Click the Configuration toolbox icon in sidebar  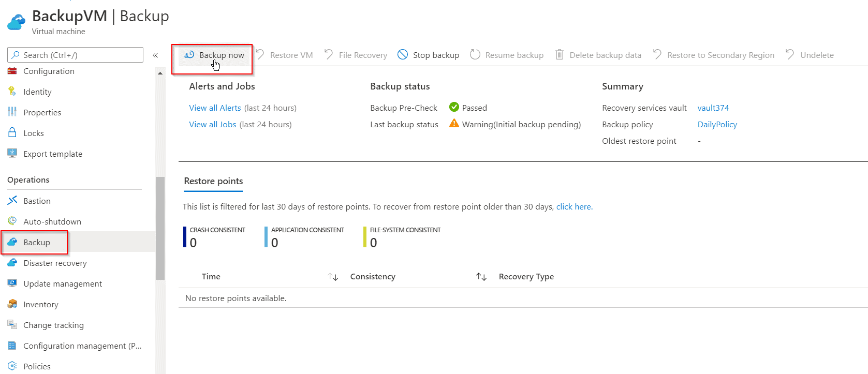click(12, 71)
